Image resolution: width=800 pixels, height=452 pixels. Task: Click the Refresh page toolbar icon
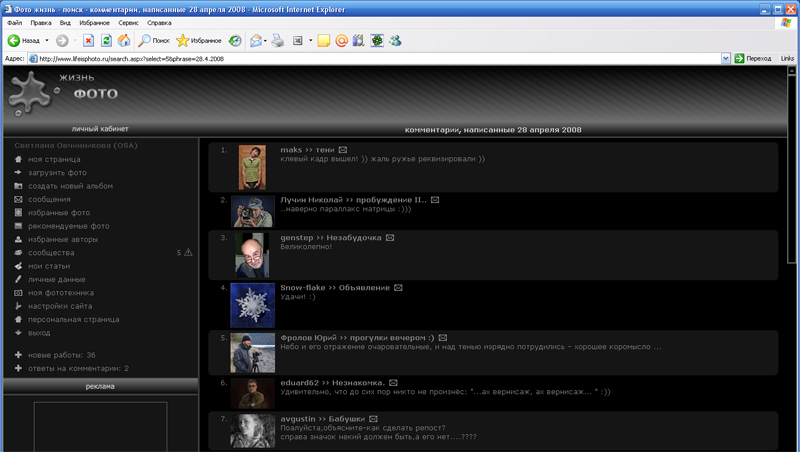[x=106, y=41]
